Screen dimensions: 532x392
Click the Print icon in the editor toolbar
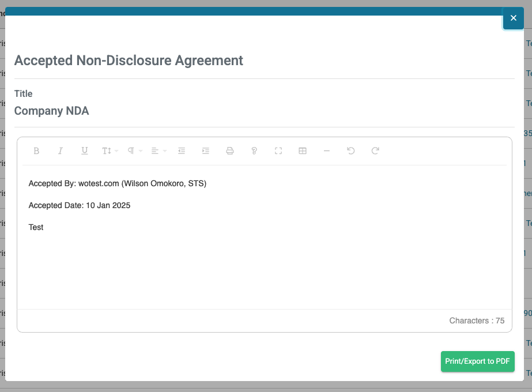(x=230, y=150)
